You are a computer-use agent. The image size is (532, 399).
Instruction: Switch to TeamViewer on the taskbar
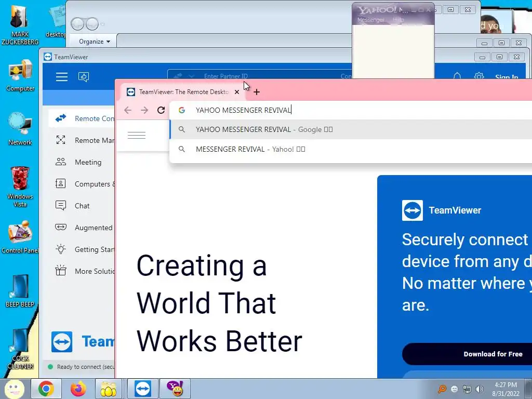(x=143, y=389)
